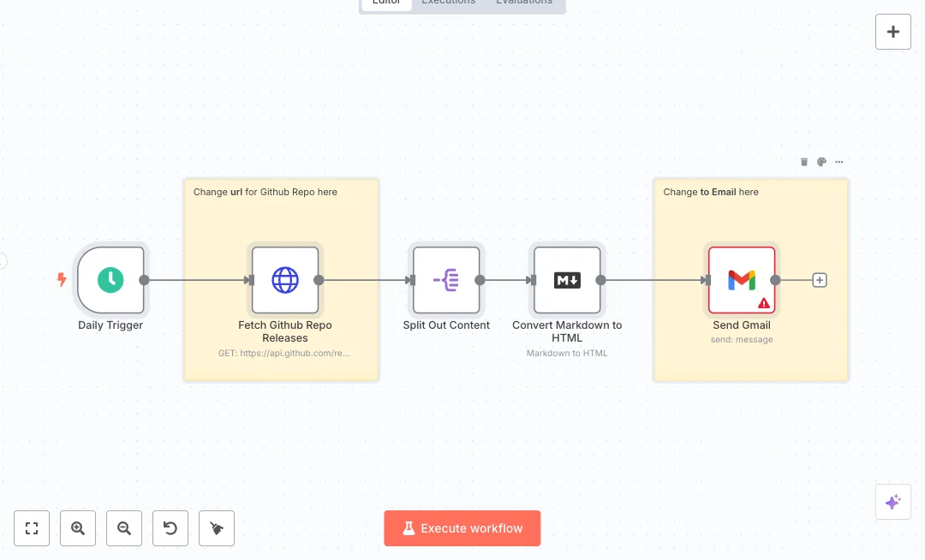This screenshot has width=925, height=560.
Task: Click the Daily Trigger clock node
Action: coord(110,279)
